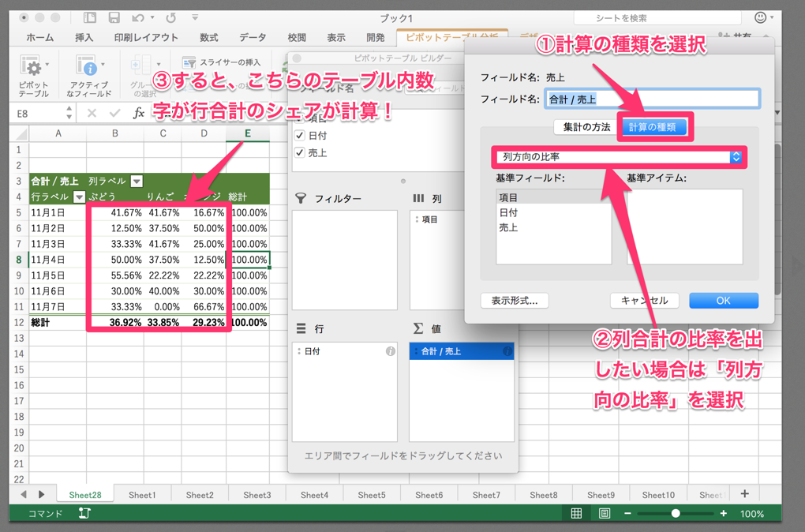Open the 開発 ribbon tab
Screen dimensions: 805x532
[x=376, y=37]
